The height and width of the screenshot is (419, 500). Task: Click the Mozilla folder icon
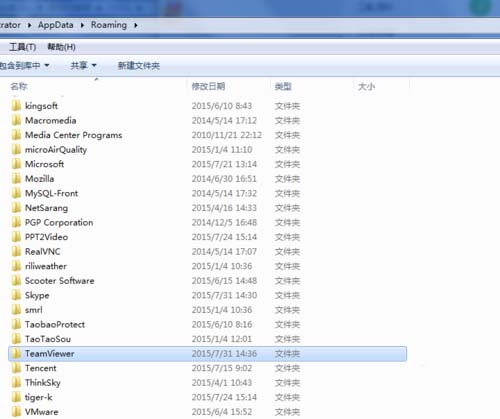(16, 179)
